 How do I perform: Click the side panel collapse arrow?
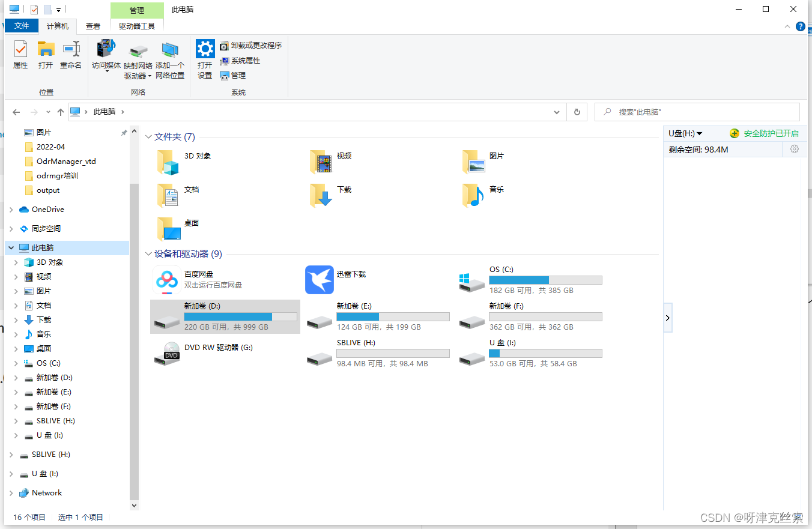point(668,318)
